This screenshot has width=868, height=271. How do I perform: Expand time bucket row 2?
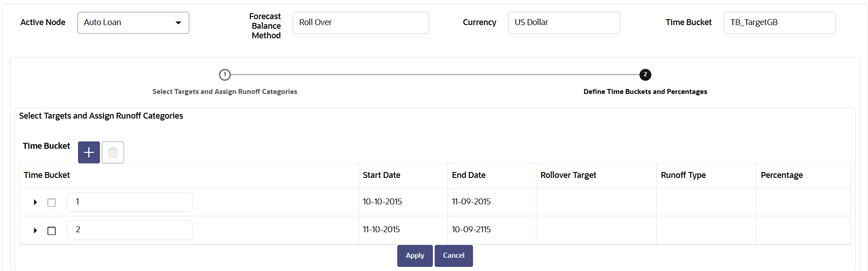(x=35, y=230)
